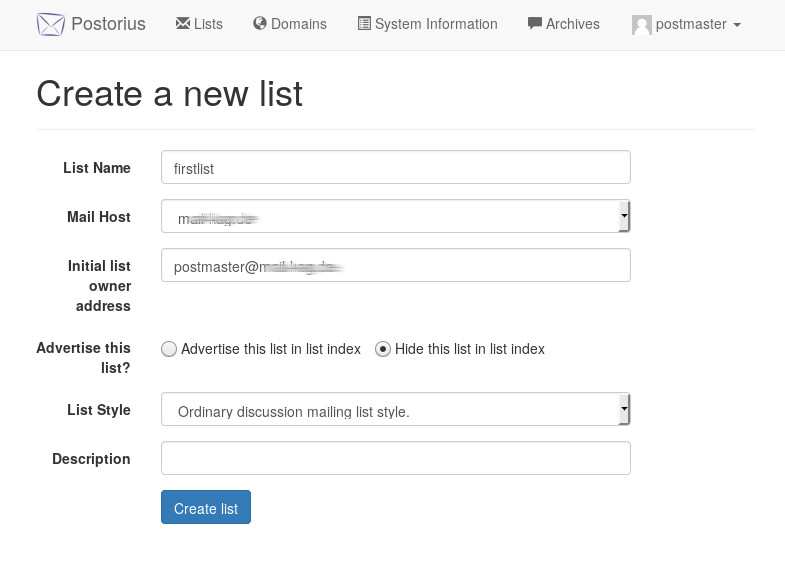Select Advertise this list in list index
785x579 pixels.
169,349
